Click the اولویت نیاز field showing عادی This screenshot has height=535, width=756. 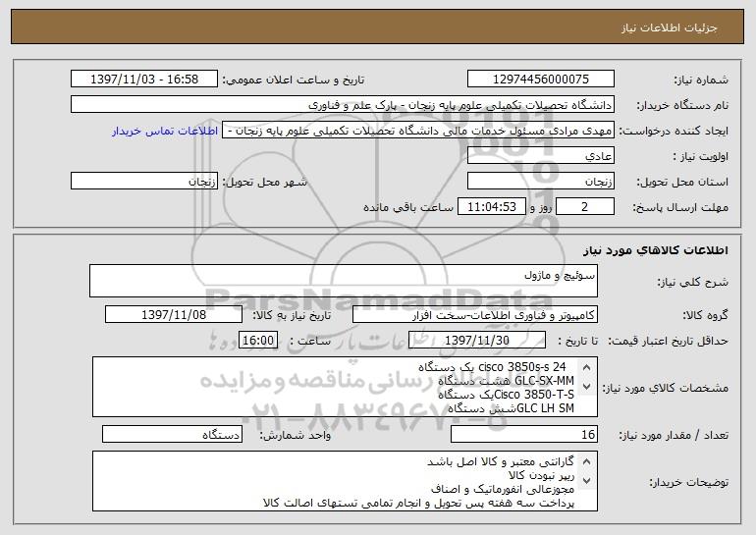tap(540, 156)
